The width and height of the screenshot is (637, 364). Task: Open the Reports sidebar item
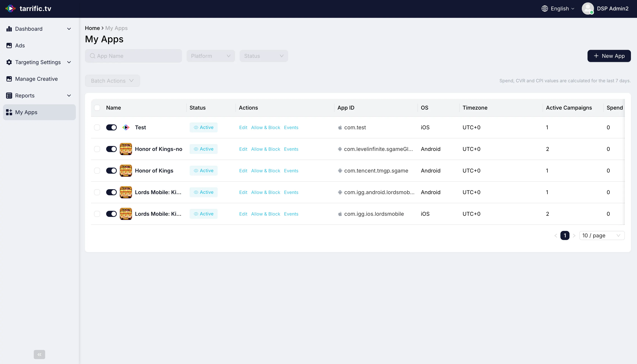click(39, 96)
